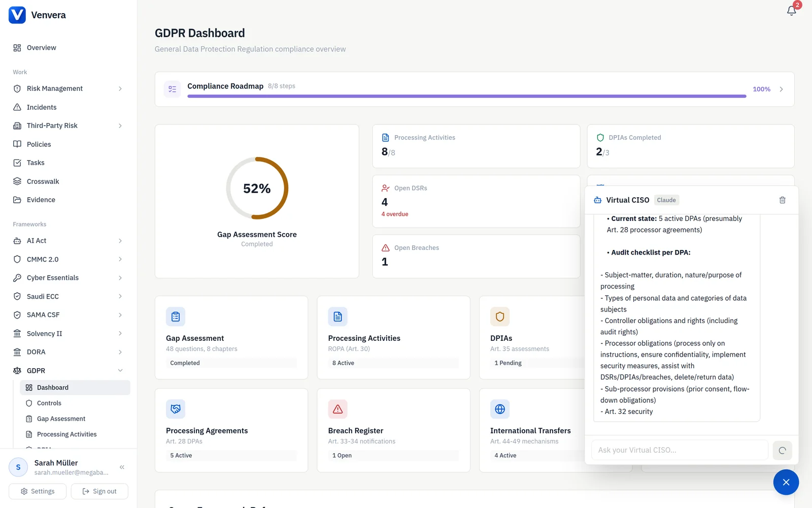Close the Virtual CISO chat bubble
Viewport: 812px width, 508px height.
786,482
